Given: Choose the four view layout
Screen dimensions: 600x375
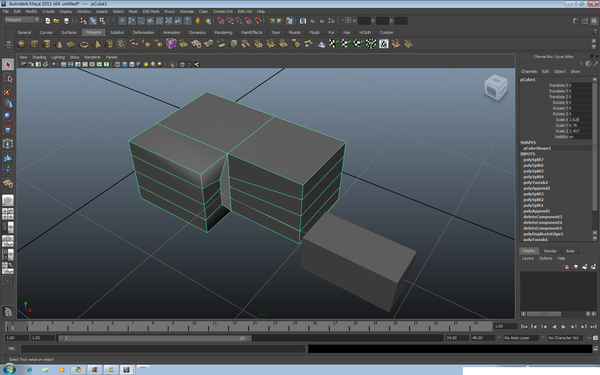Looking at the screenshot, I should tap(8, 214).
